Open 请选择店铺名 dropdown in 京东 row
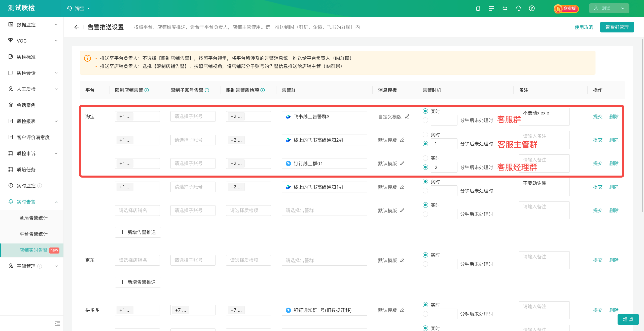Image resolution: width=644 pixels, height=331 pixels. (137, 260)
